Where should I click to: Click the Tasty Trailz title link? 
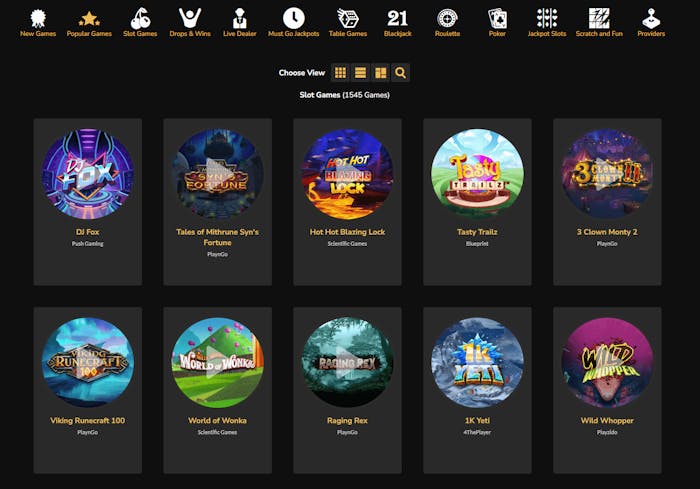[x=477, y=232]
